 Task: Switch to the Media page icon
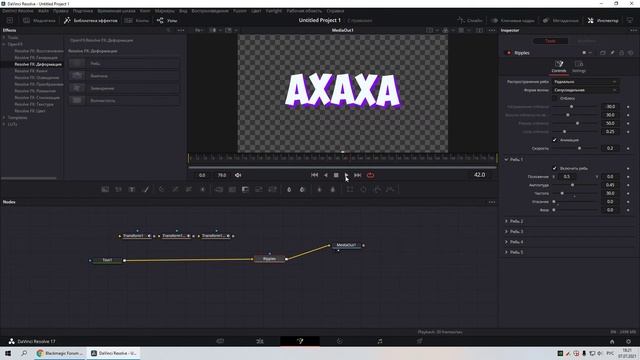point(220,341)
